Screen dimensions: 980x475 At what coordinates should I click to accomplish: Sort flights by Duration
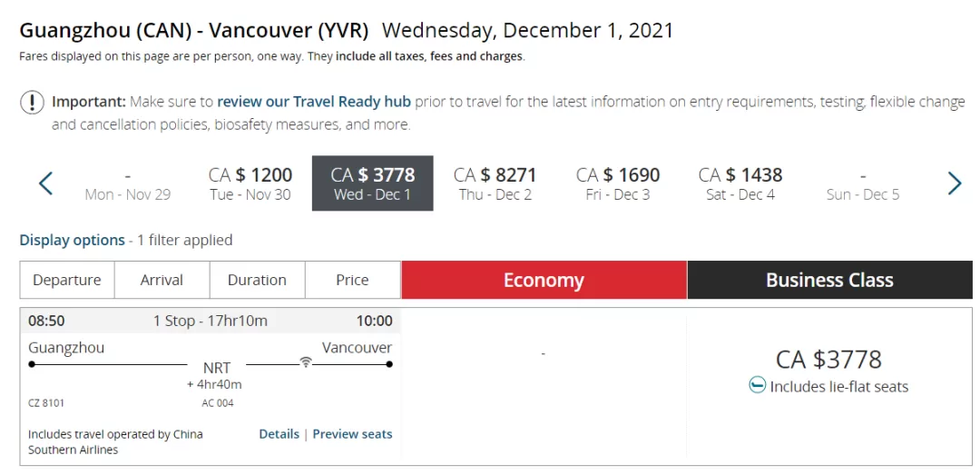[x=257, y=280]
